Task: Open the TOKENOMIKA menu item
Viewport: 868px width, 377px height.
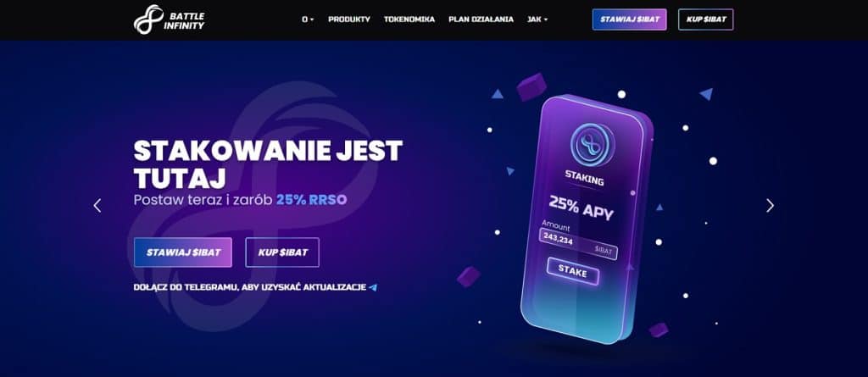Action: [x=409, y=19]
